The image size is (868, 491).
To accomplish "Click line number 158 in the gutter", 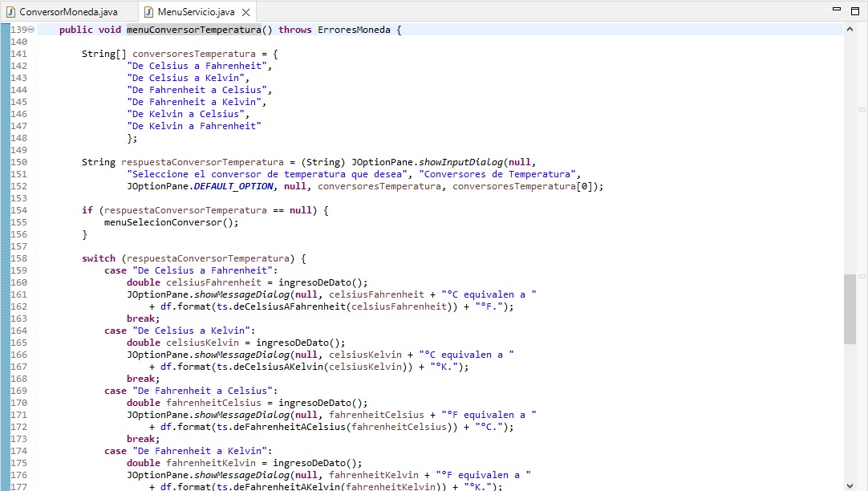I will 18,258.
